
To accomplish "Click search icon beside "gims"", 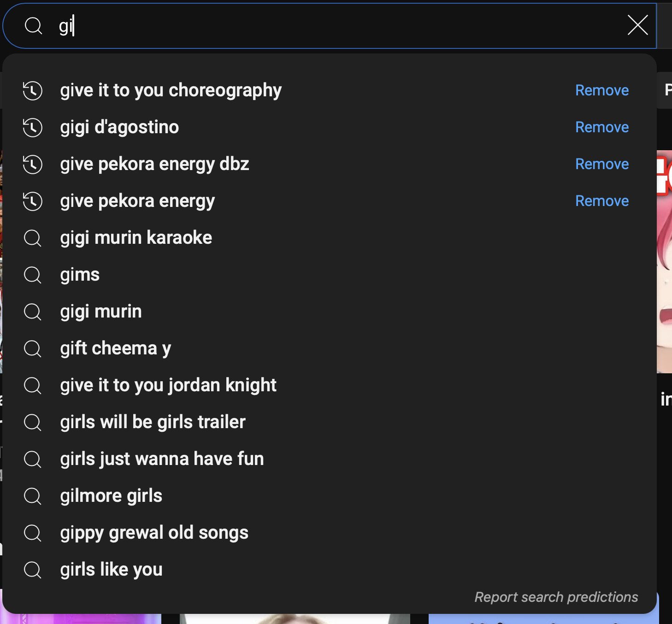I will (33, 275).
